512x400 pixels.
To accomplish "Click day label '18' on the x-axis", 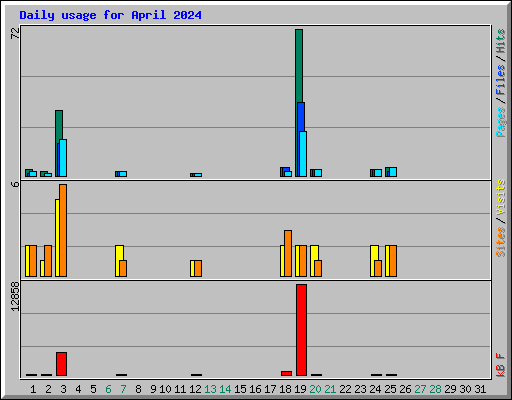I will (x=285, y=389).
